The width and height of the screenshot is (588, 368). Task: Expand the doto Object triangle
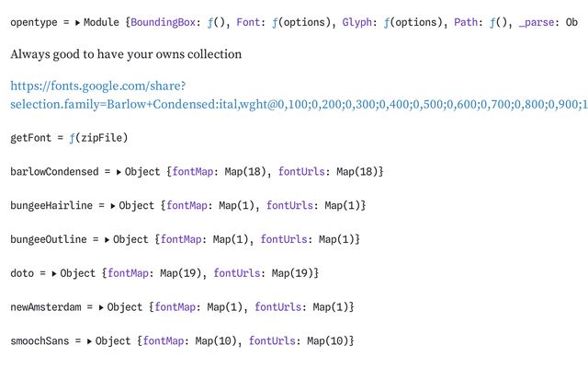coord(55,273)
